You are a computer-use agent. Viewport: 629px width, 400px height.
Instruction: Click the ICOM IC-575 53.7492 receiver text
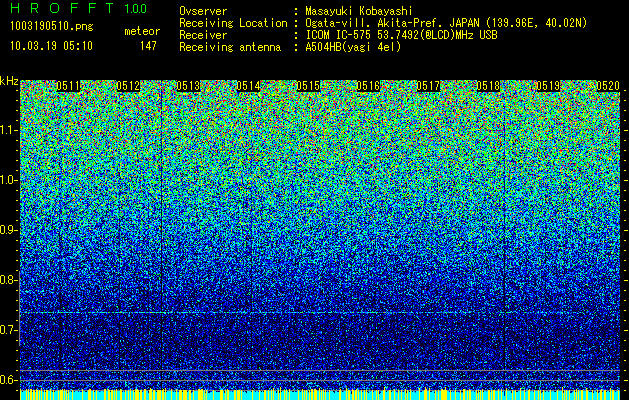point(401,35)
